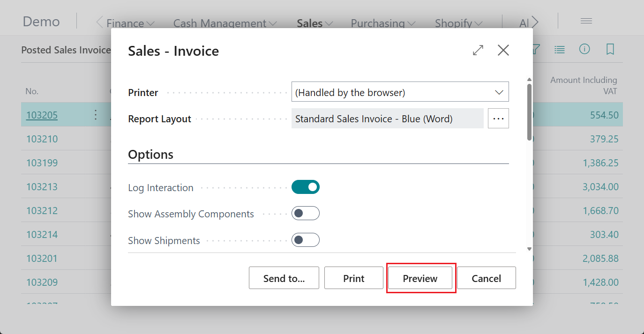Click the Report Layout ellipsis lookup button
The image size is (644, 334).
coord(498,119)
